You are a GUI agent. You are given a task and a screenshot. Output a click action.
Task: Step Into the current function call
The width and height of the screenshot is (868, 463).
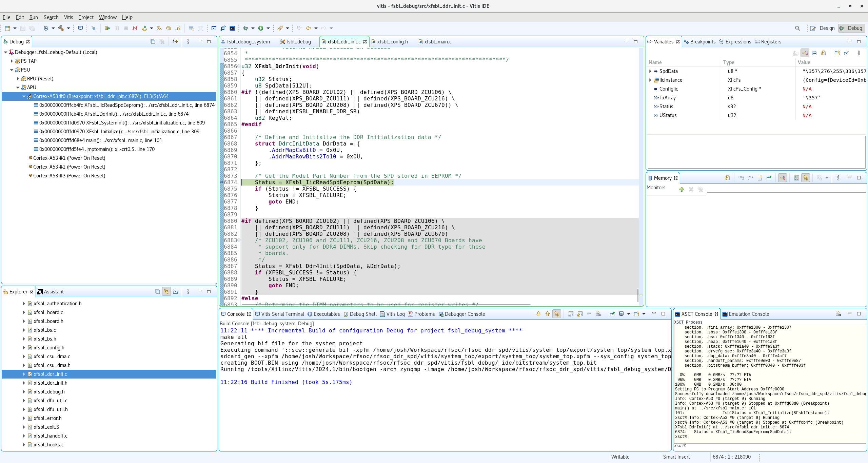tap(159, 28)
